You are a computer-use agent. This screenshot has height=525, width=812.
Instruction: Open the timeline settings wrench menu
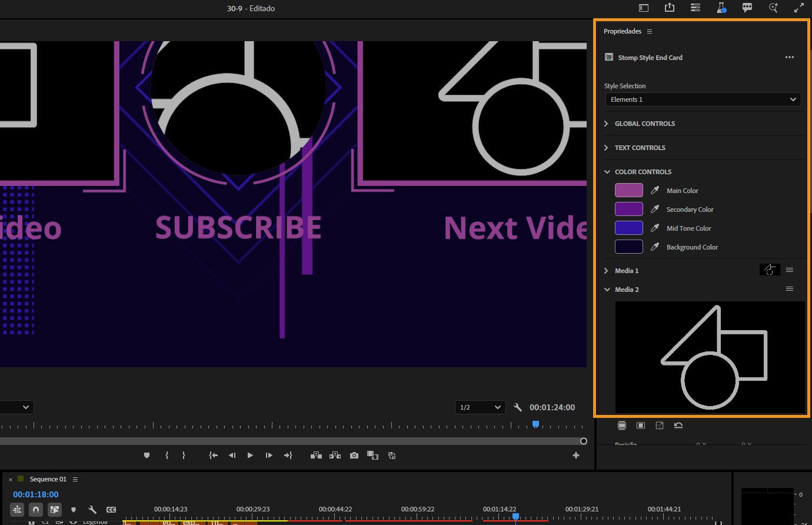click(x=92, y=510)
